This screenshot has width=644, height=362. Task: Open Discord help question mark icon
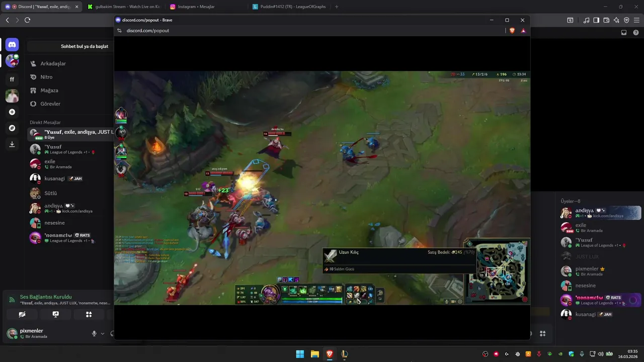coord(636,33)
